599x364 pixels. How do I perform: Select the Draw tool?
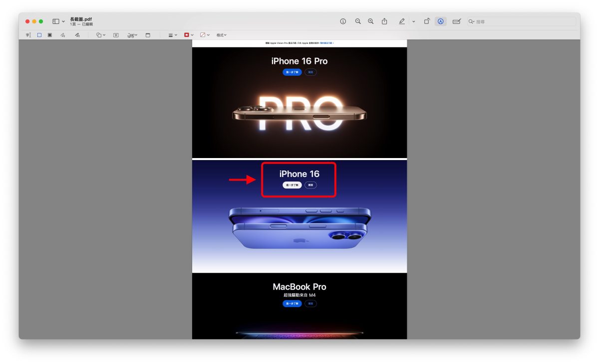[77, 35]
